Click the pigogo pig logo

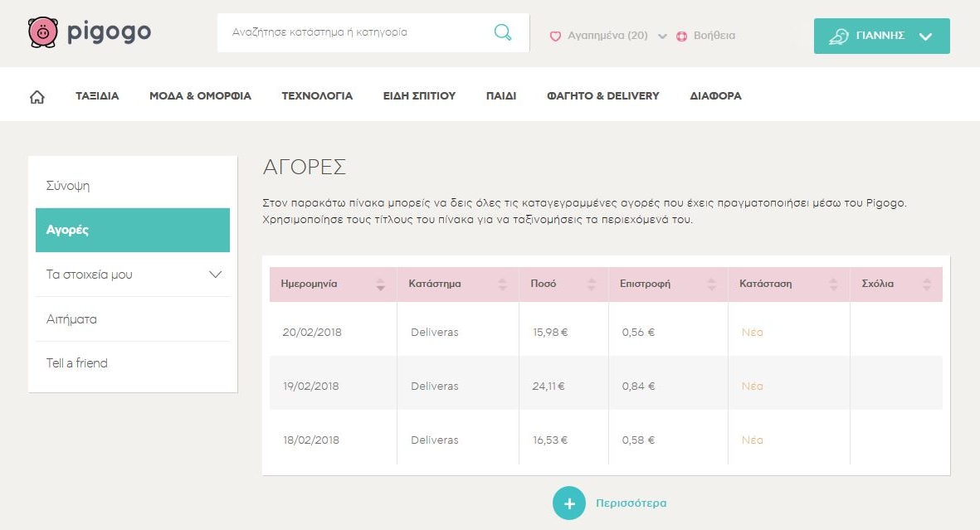(x=43, y=32)
